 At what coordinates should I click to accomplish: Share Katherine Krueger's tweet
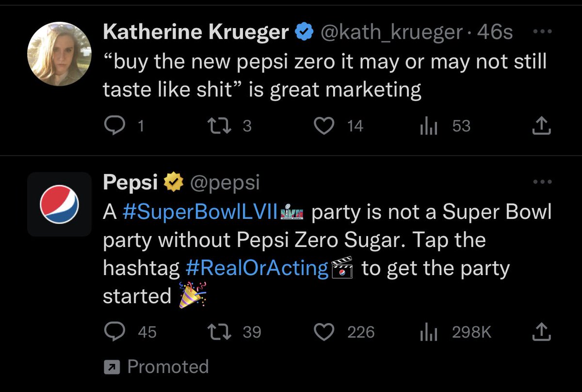tap(542, 126)
